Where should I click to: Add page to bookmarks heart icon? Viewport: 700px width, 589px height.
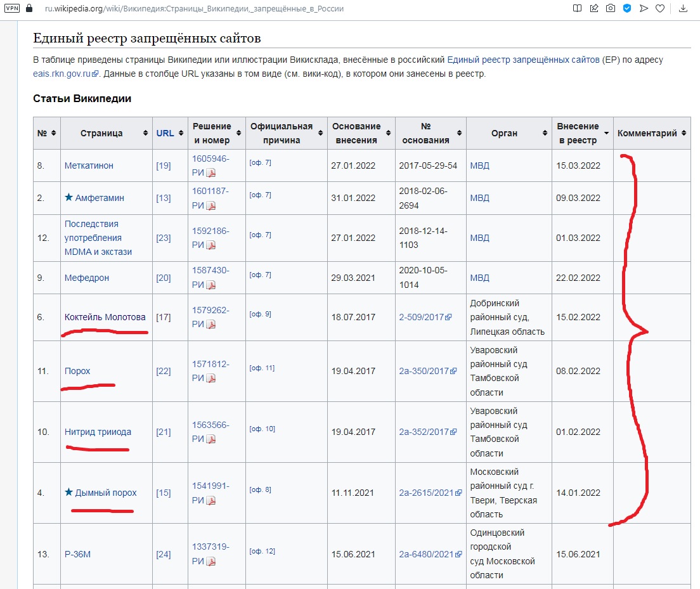[x=660, y=8]
